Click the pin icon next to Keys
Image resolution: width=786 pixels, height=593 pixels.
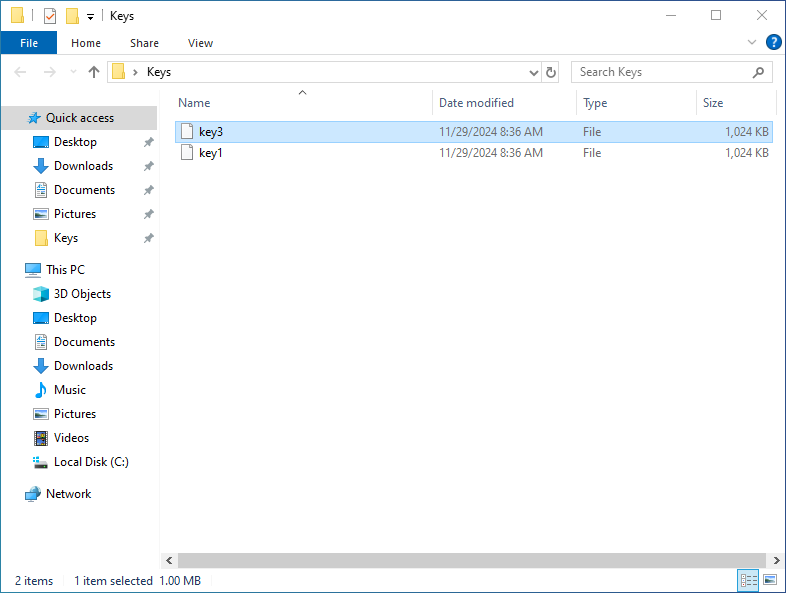click(x=148, y=238)
